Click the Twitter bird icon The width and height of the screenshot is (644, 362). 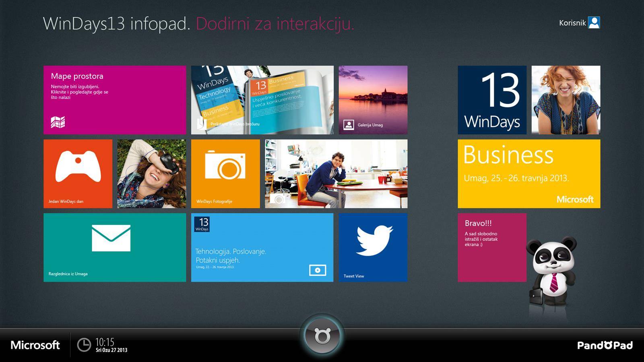pos(374,241)
